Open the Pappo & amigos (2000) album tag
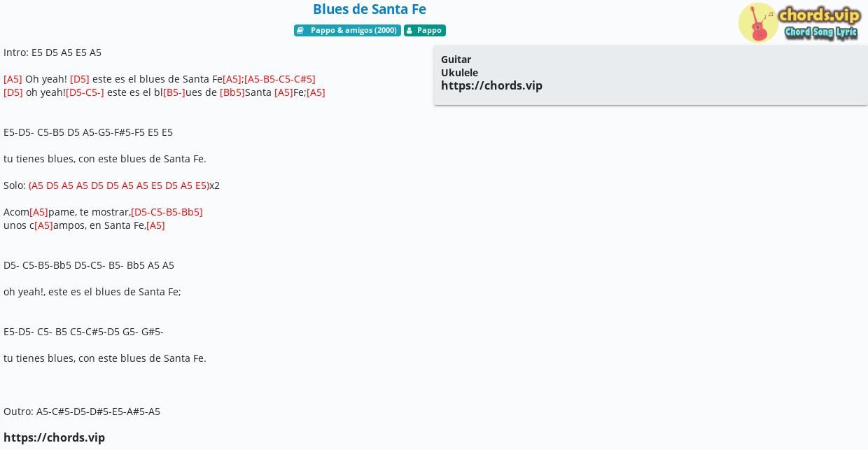 pos(347,31)
